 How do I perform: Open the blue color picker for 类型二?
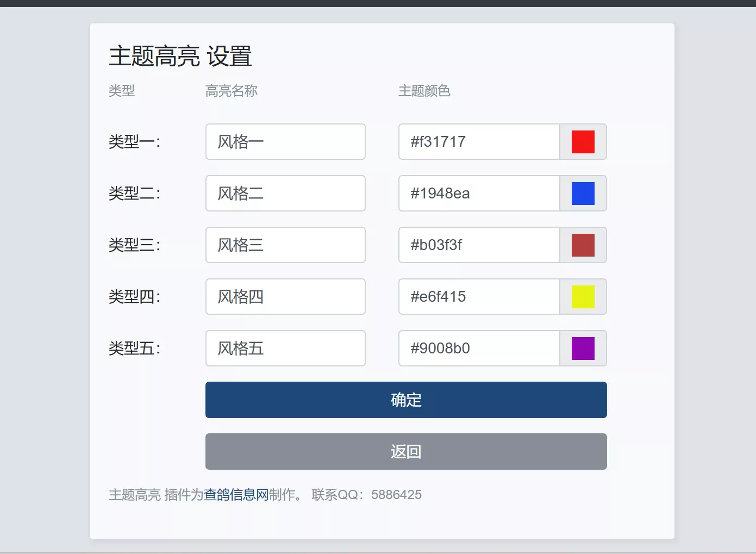583,194
